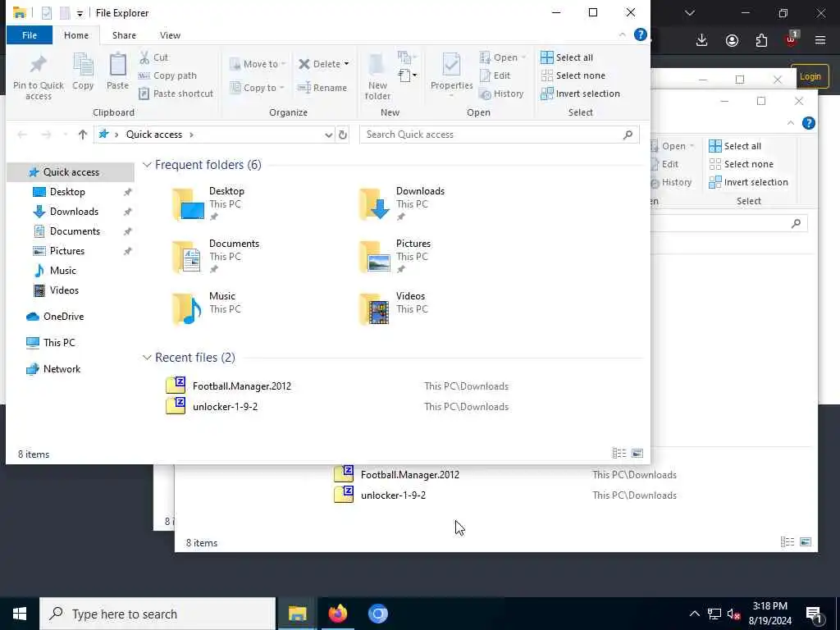Open Firefox from the taskbar
840x630 pixels.
[338, 614]
